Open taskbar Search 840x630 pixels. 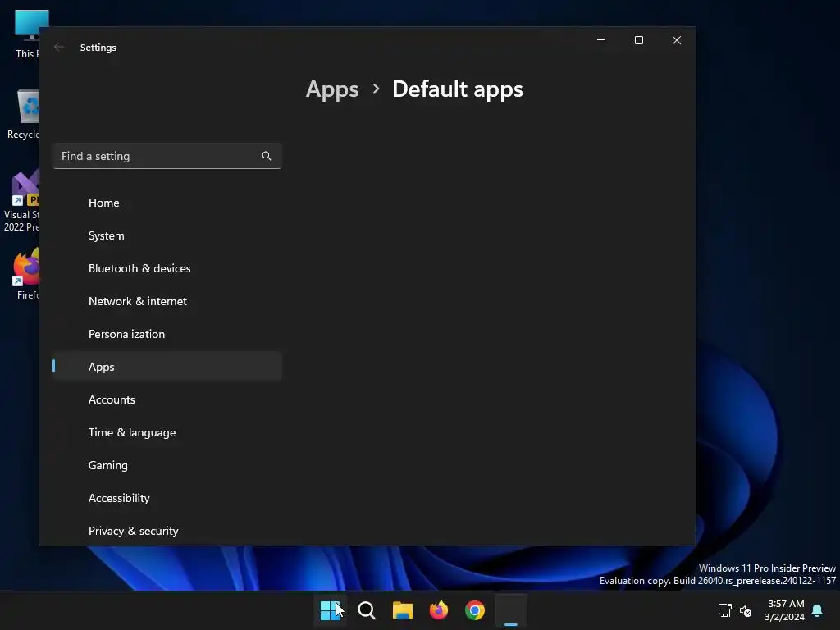point(367,610)
